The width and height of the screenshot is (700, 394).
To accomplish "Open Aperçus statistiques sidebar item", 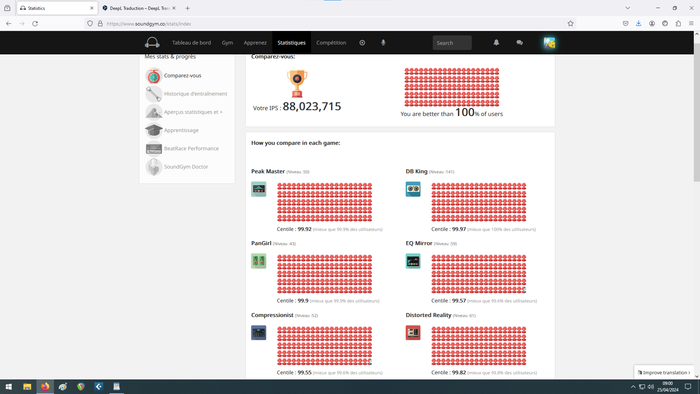I will 193,112.
